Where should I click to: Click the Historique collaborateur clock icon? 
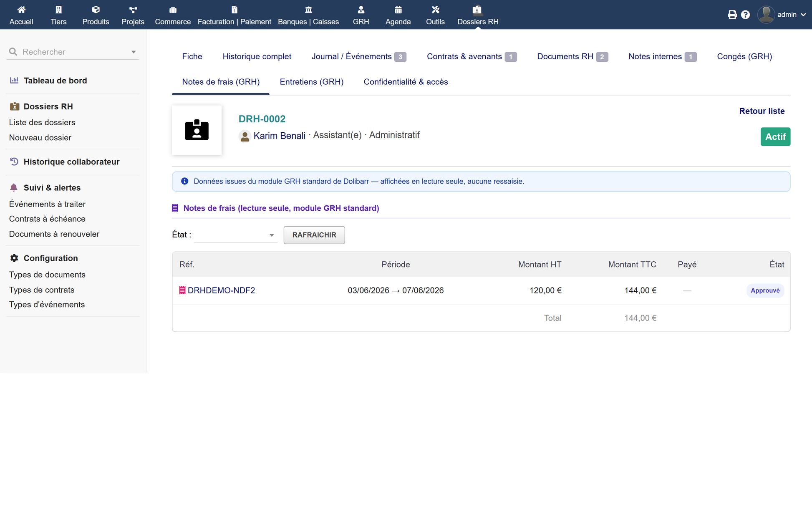14,162
